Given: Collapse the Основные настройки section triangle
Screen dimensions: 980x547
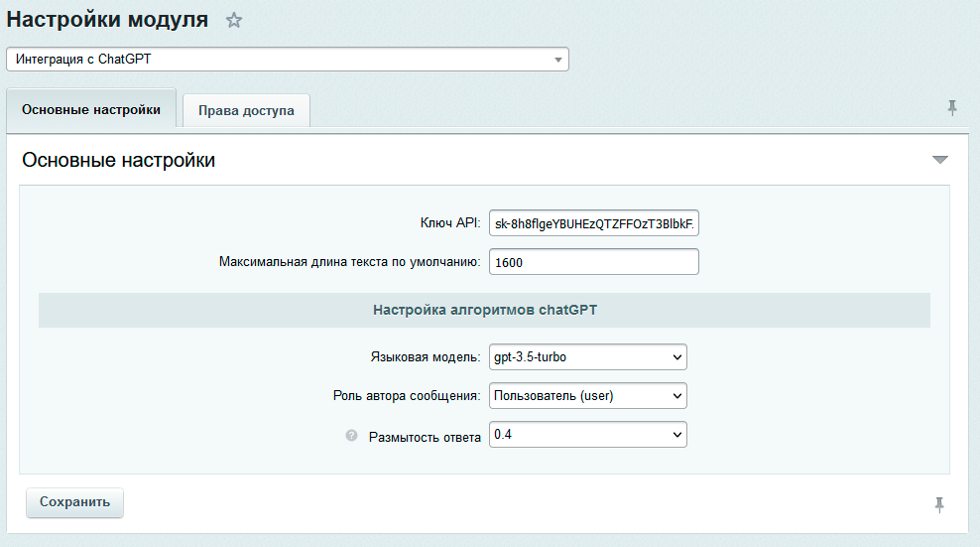Looking at the screenshot, I should [x=940, y=160].
